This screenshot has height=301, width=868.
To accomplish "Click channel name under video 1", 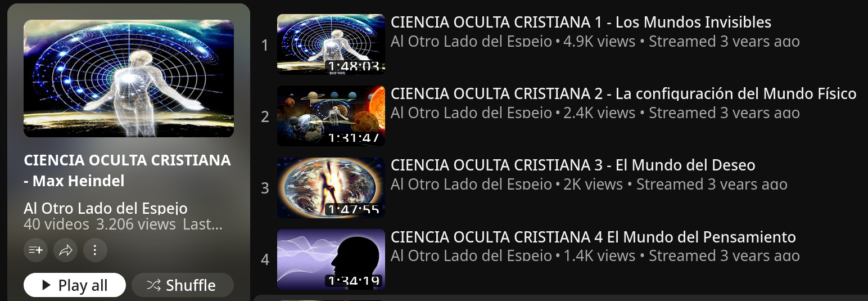I will pyautogui.click(x=471, y=42).
